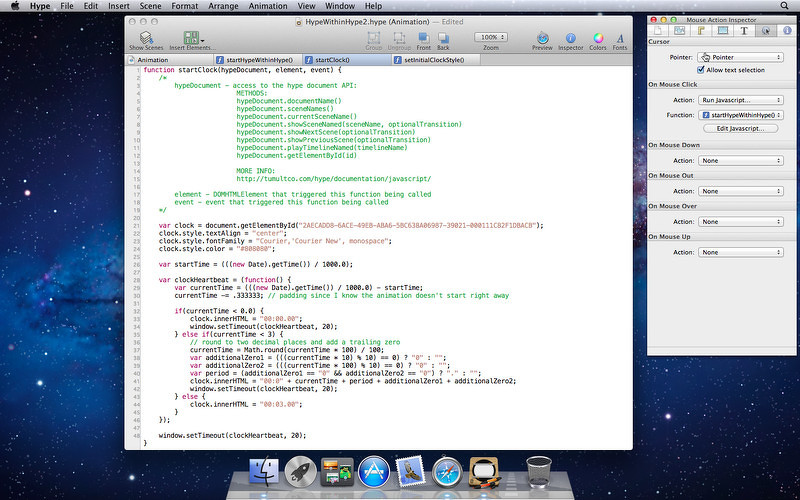
Task: Click the Ungroup toolbar icon
Action: coord(399,41)
